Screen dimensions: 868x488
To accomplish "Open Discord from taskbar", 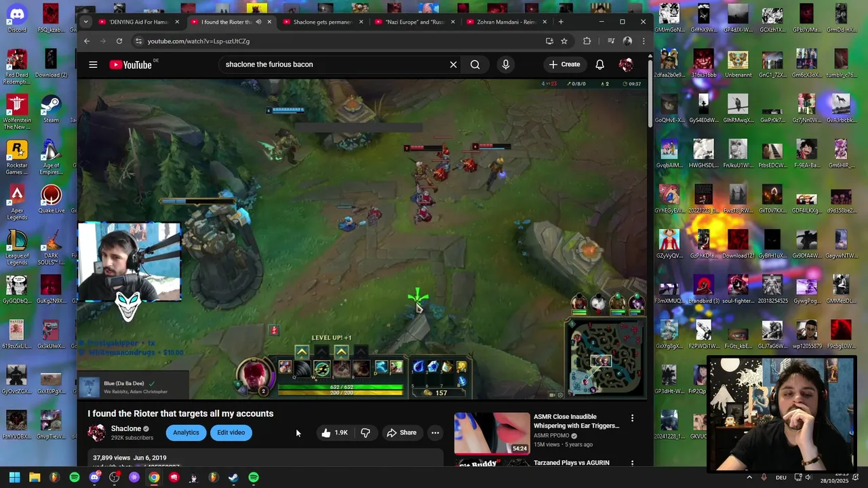I will pyautogui.click(x=94, y=477).
